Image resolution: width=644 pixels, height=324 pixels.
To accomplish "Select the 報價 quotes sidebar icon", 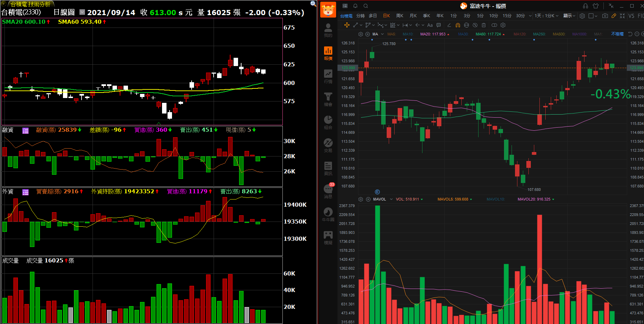I will 328,53.
